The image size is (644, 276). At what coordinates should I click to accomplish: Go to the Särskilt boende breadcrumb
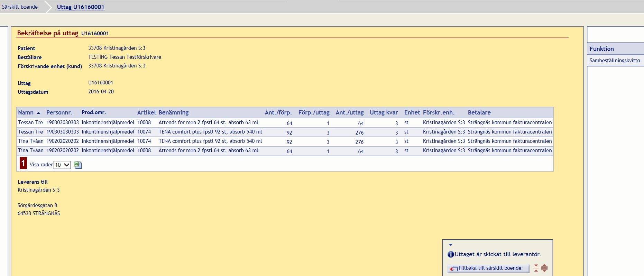pos(20,7)
